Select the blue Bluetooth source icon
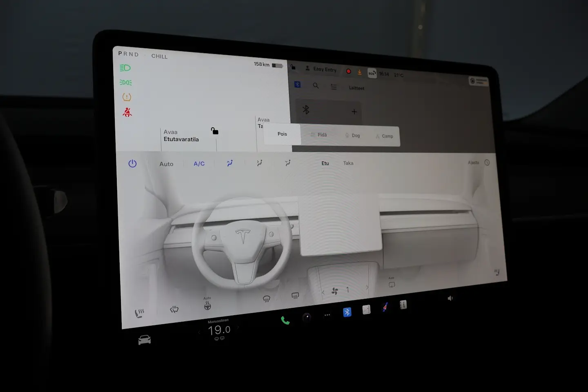Viewport: 588px width, 392px height. (298, 84)
